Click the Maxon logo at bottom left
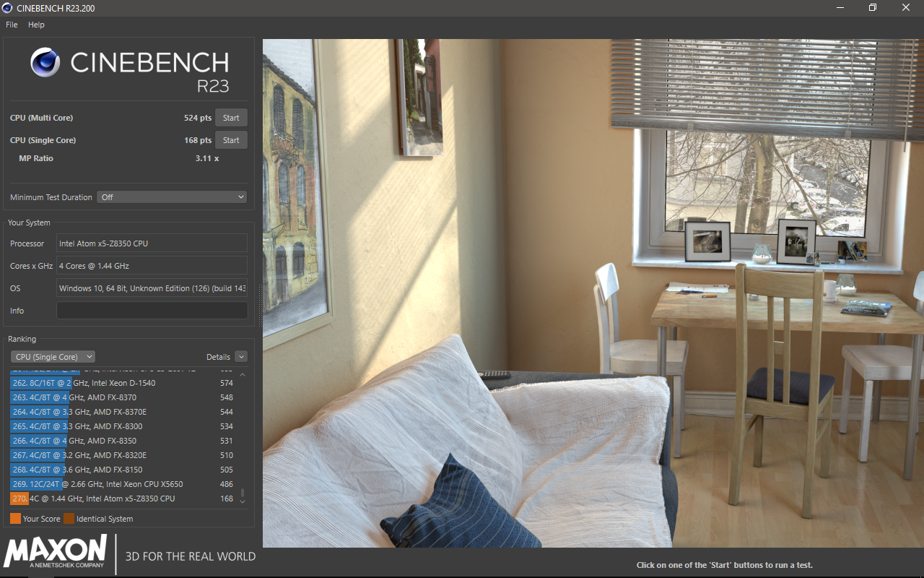Screen dimensions: 924x578 coord(56,553)
